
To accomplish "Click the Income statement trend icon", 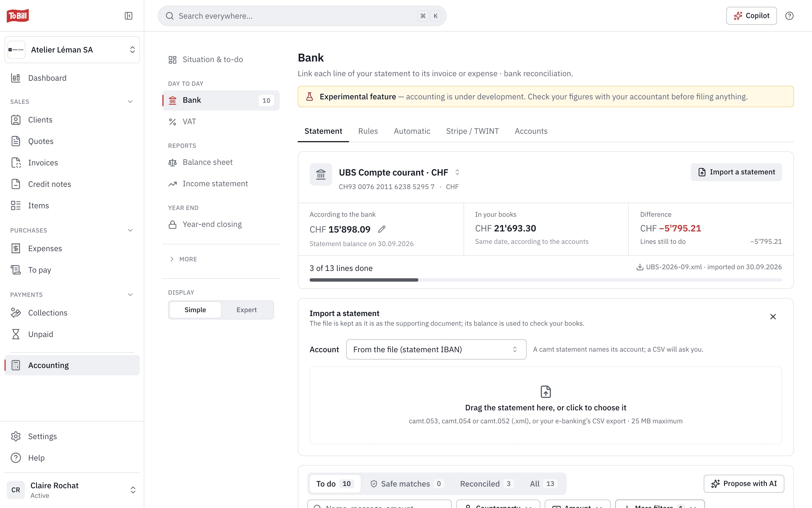I will [173, 184].
